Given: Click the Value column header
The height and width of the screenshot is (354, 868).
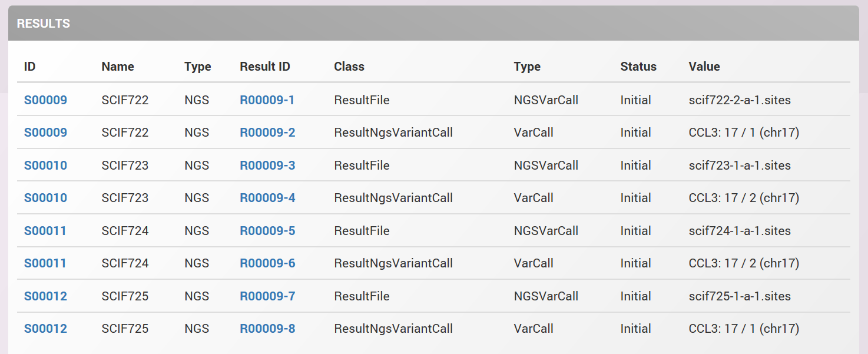Looking at the screenshot, I should (704, 67).
